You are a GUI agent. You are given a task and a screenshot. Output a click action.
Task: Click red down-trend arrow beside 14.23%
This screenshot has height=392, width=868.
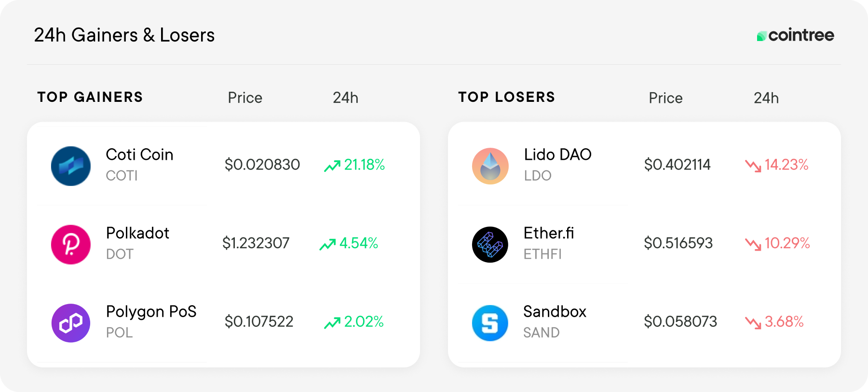tap(753, 166)
